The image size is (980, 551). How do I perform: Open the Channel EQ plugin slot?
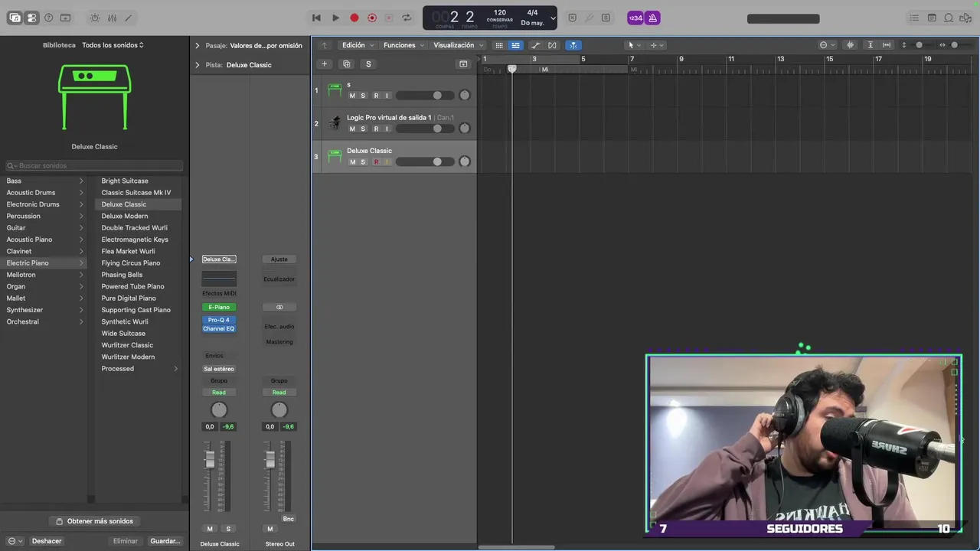(219, 328)
